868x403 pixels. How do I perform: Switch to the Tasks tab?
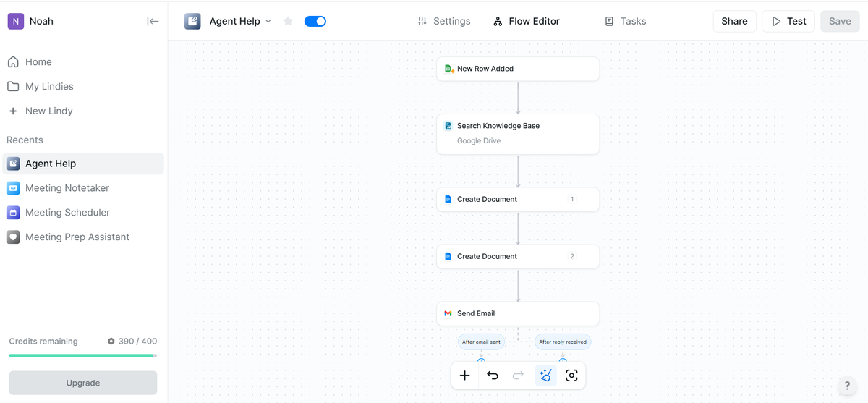coord(626,21)
